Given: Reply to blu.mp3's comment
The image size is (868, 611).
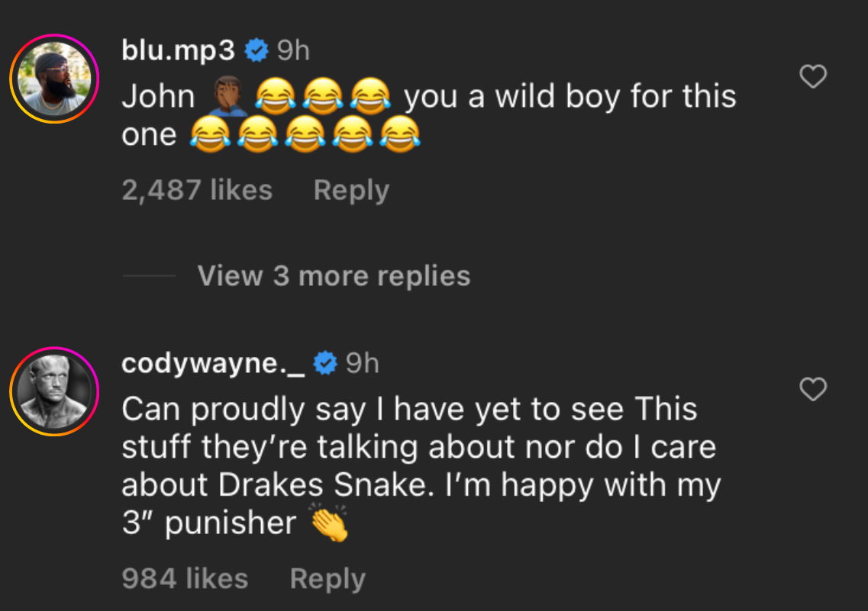Looking at the screenshot, I should point(350,190).
